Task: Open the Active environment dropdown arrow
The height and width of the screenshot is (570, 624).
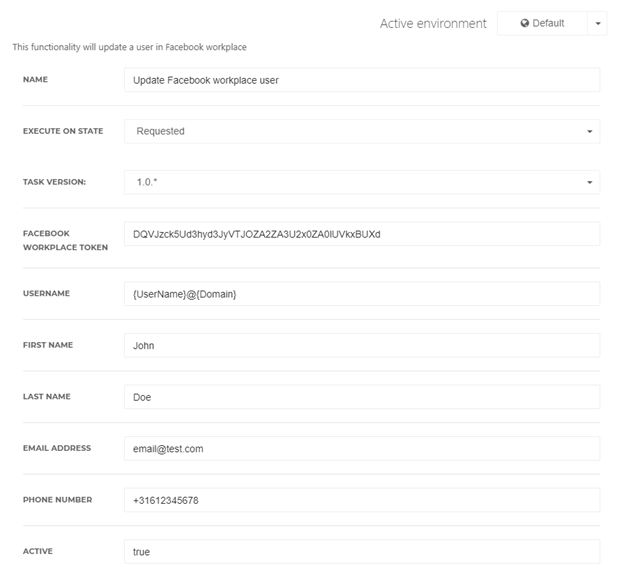Action: pyautogui.click(x=597, y=23)
